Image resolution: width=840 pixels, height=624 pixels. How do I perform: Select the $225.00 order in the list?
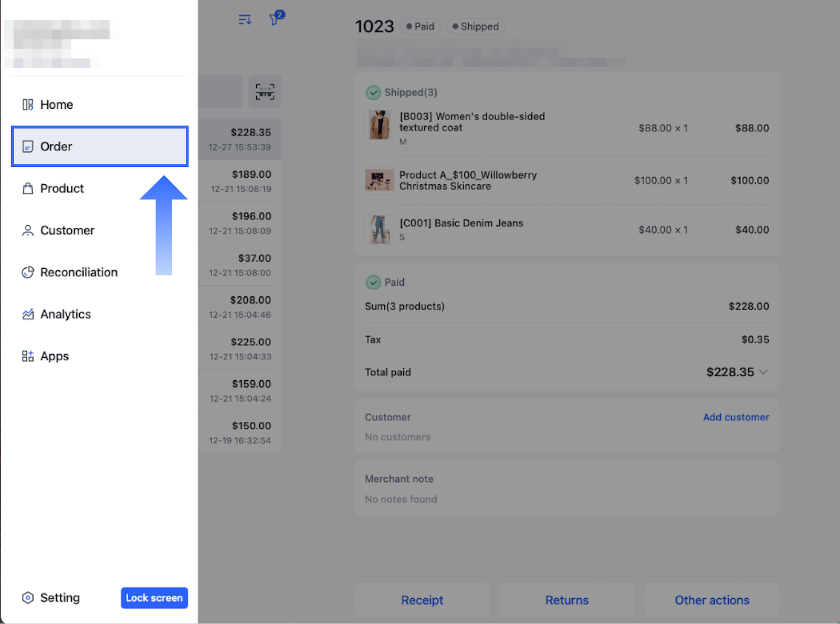coord(240,349)
